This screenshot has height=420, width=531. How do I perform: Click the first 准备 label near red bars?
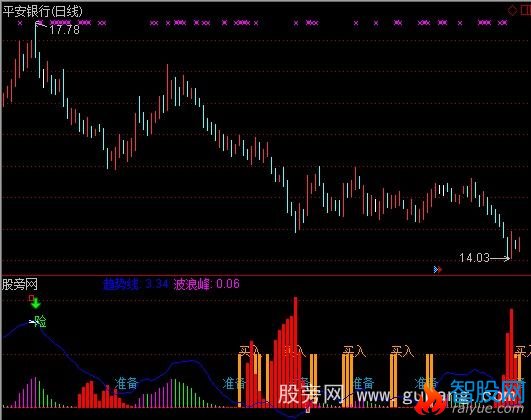pyautogui.click(x=126, y=383)
